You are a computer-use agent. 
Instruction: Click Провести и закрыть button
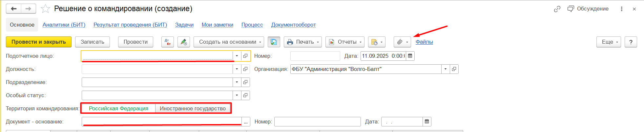pos(39,42)
